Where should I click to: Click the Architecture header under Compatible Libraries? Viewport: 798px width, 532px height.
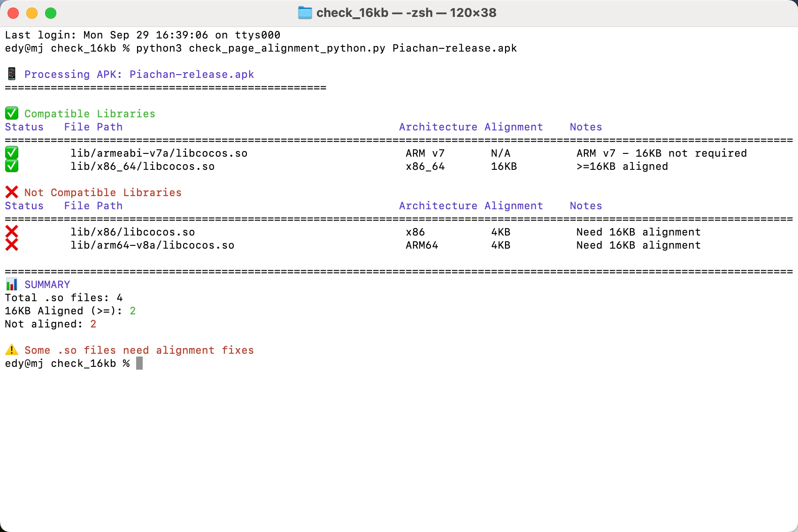[x=438, y=127]
